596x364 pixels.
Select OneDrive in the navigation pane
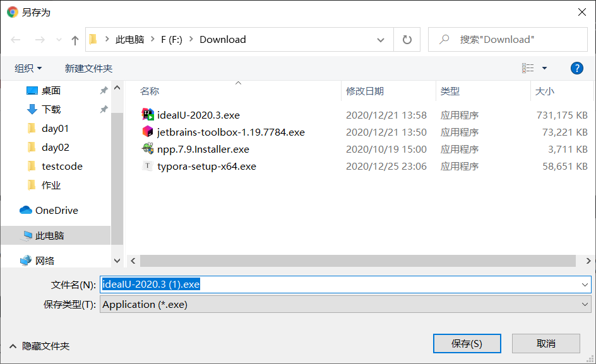point(56,211)
